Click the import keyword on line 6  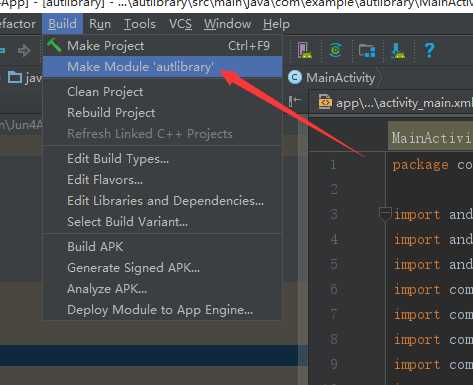click(x=417, y=290)
